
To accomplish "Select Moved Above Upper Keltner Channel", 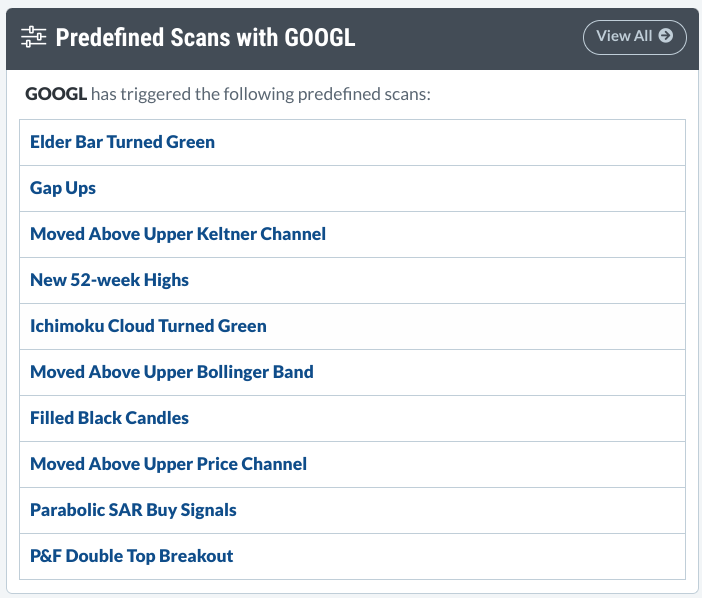I will [x=178, y=234].
